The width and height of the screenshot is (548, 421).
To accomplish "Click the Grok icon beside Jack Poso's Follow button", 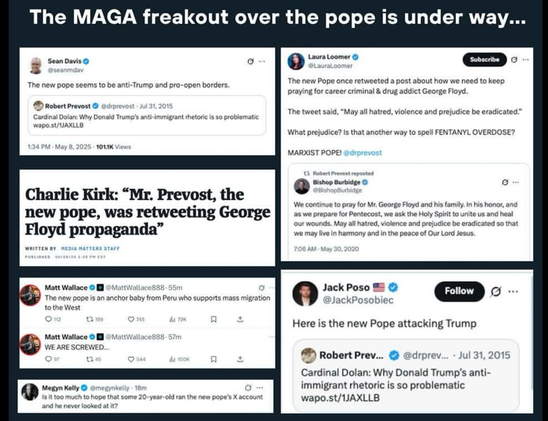I will [x=496, y=291].
